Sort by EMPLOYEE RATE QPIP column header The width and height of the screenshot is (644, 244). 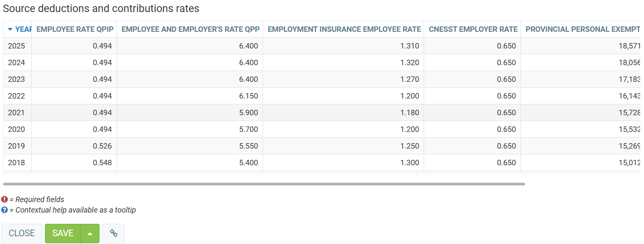pyautogui.click(x=75, y=29)
